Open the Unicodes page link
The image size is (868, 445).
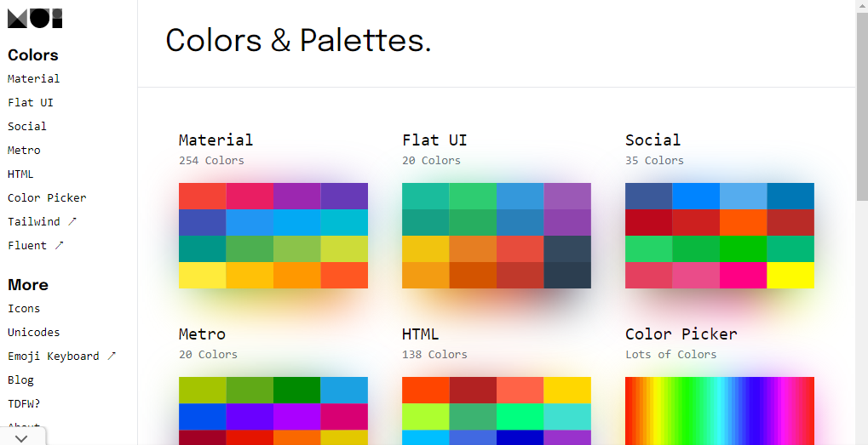(x=34, y=332)
